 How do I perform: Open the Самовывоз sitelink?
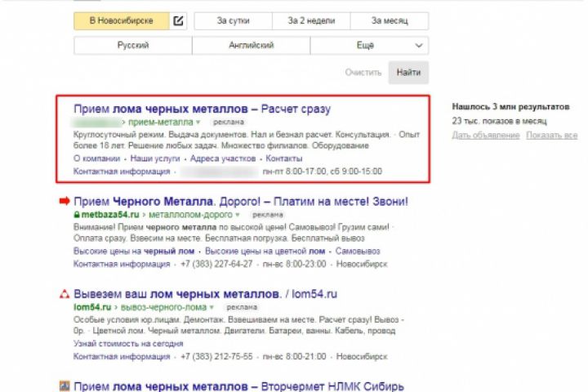click(x=358, y=251)
